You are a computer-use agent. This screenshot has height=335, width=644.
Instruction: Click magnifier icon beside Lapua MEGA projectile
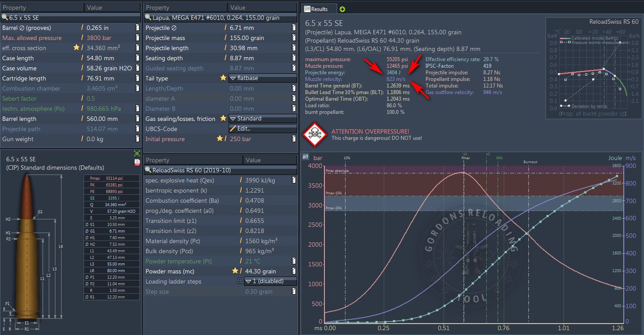click(149, 18)
